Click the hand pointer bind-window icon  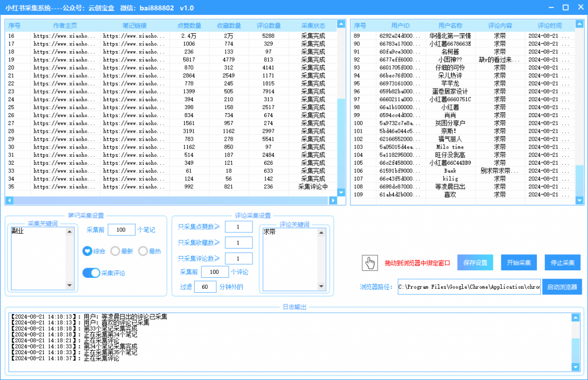tap(369, 263)
